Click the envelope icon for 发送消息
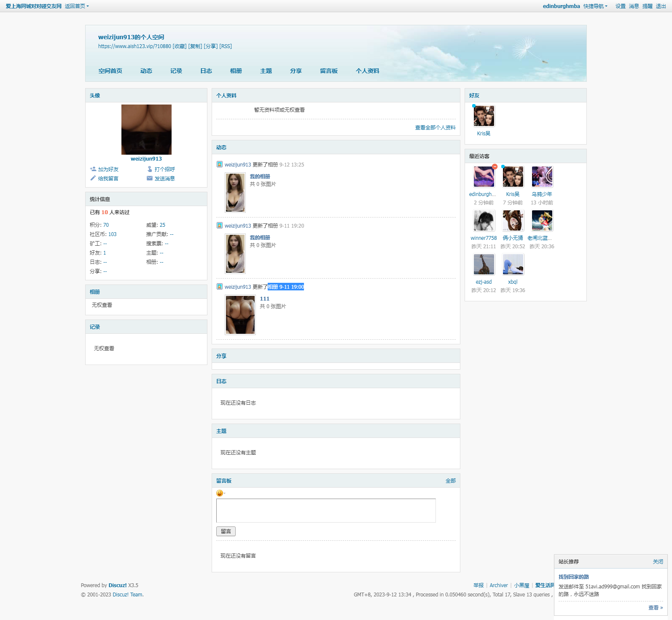 [x=150, y=178]
